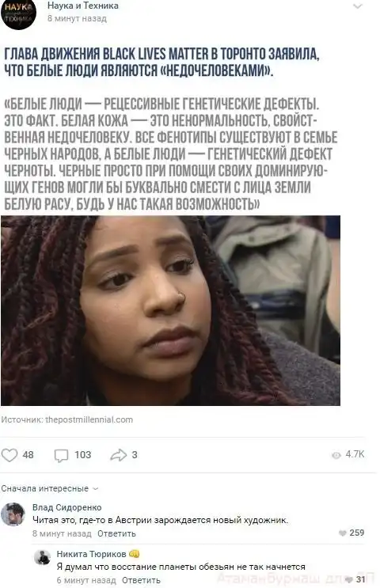Like the post with the heart icon

(9, 455)
